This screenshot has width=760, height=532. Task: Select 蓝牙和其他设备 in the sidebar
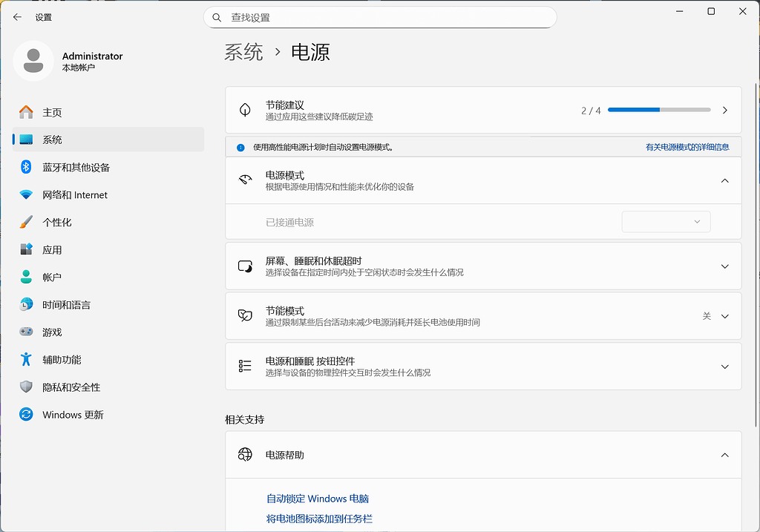(108, 167)
